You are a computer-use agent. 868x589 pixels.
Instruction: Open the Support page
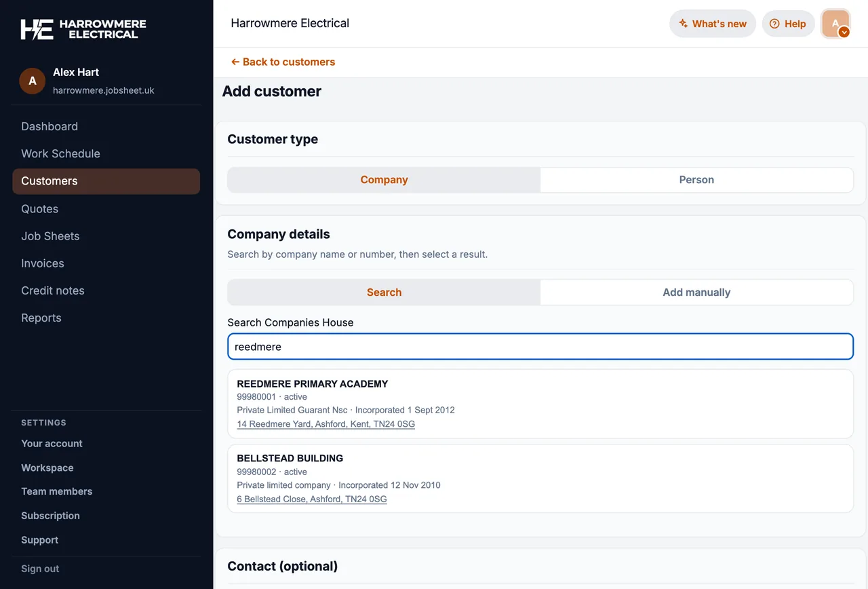39,540
